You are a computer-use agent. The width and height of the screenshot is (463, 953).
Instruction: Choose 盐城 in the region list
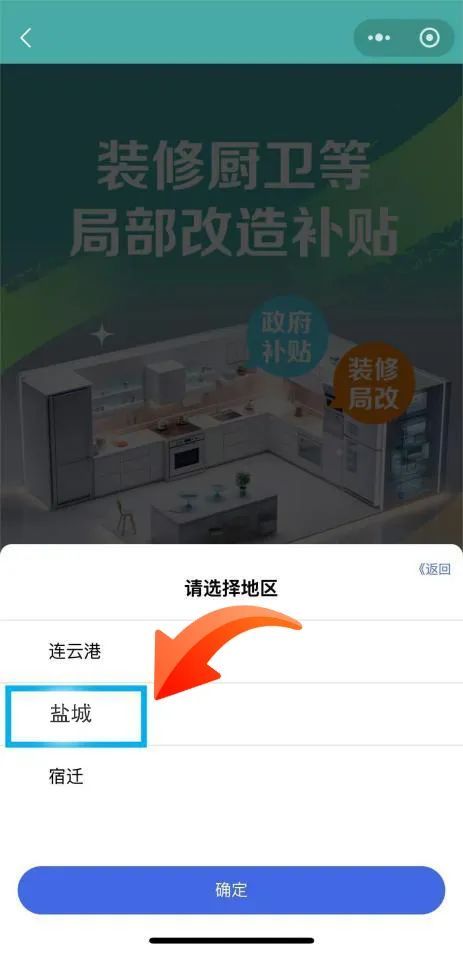click(x=232, y=714)
